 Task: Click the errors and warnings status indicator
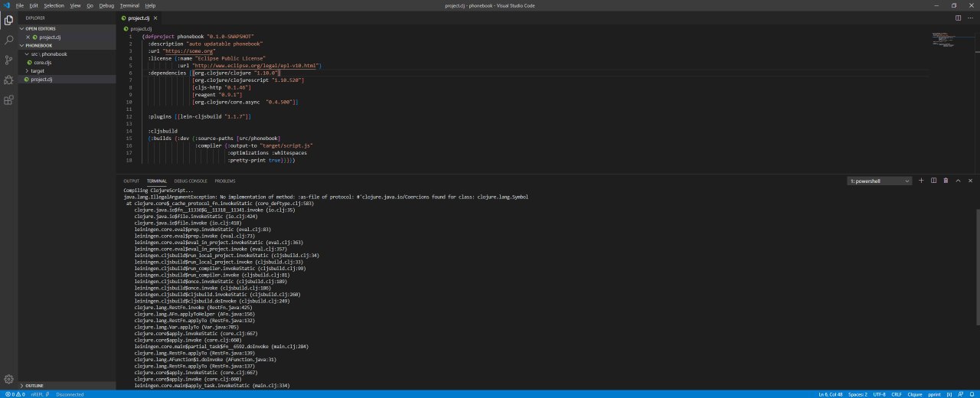click(x=15, y=394)
